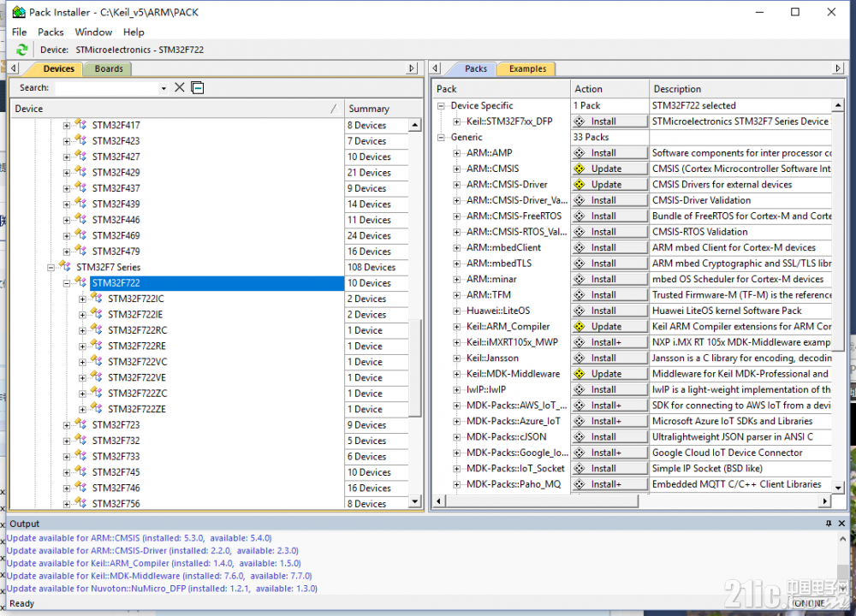Click in the device Search field

tap(108, 88)
